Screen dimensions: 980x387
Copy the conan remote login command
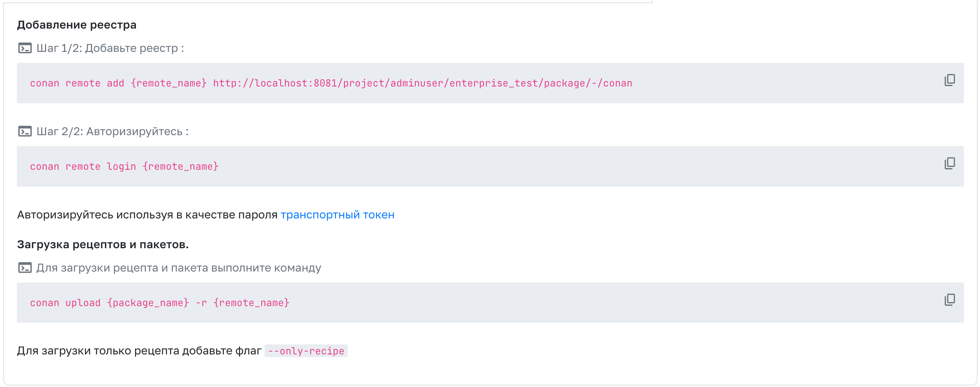point(949,163)
